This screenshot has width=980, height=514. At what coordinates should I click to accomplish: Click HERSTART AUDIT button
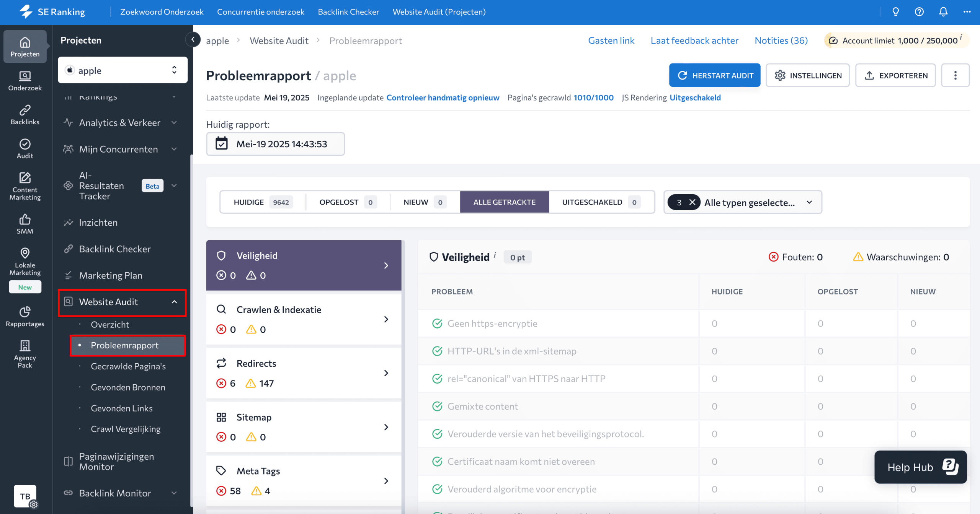(715, 75)
